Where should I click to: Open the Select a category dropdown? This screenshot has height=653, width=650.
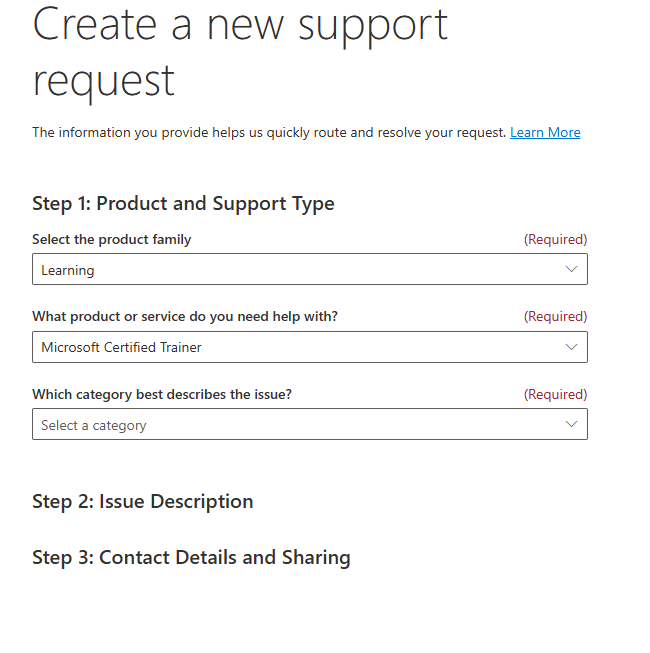(x=310, y=424)
